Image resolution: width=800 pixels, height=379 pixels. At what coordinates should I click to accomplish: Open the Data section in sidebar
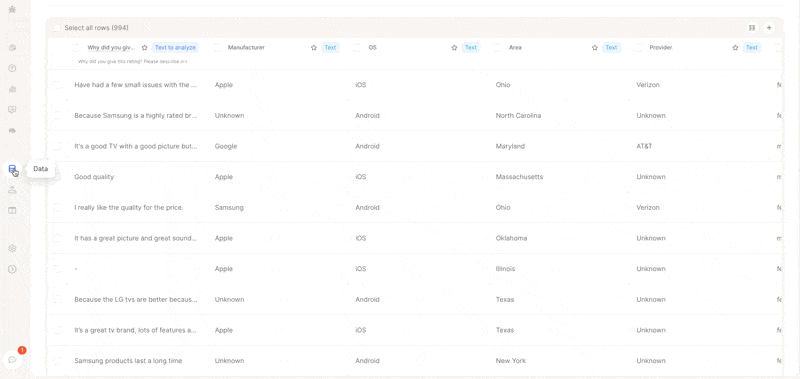click(x=12, y=169)
